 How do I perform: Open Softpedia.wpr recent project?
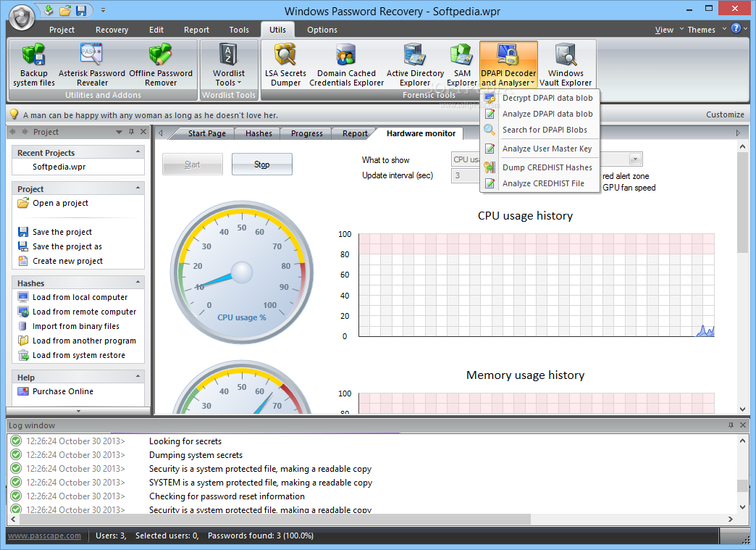point(59,167)
